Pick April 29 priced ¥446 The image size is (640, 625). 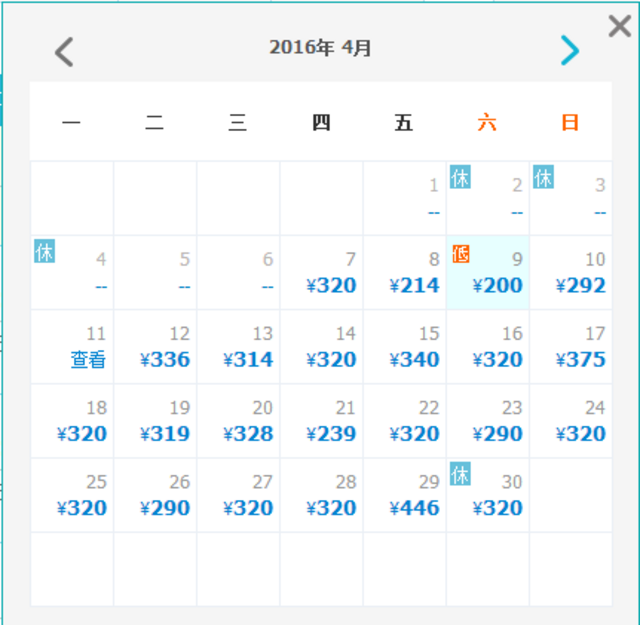(x=405, y=496)
